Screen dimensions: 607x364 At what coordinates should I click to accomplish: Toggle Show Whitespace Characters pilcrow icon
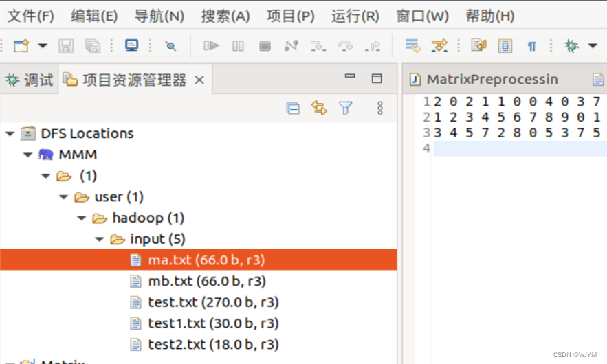click(x=532, y=47)
